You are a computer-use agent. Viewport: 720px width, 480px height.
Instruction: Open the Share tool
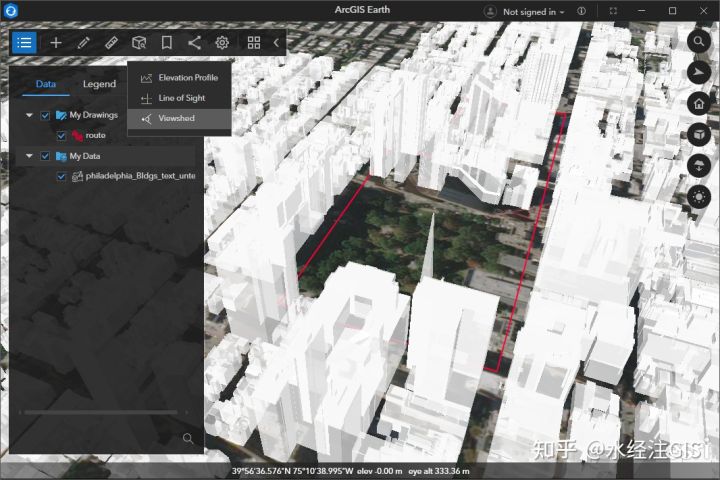194,43
